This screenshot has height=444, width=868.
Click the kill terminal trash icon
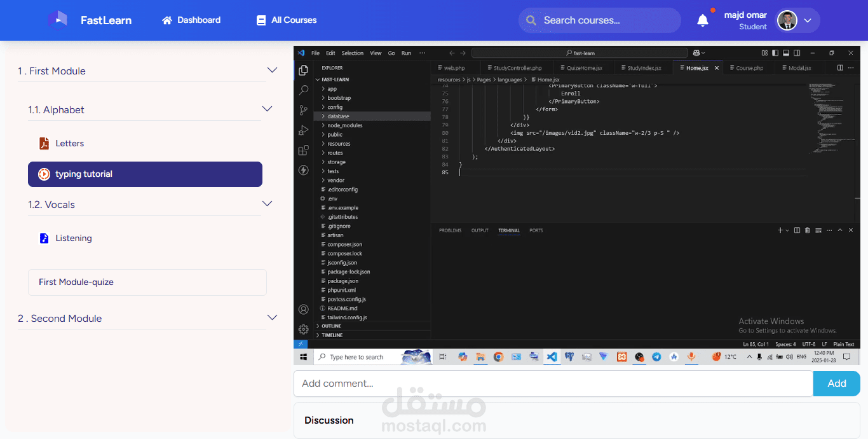(807, 230)
